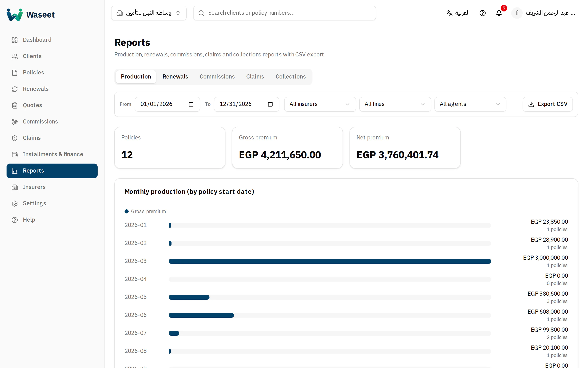This screenshot has height=368, width=588.
Task: Open sidebar Commissions page
Action: coord(52,122)
